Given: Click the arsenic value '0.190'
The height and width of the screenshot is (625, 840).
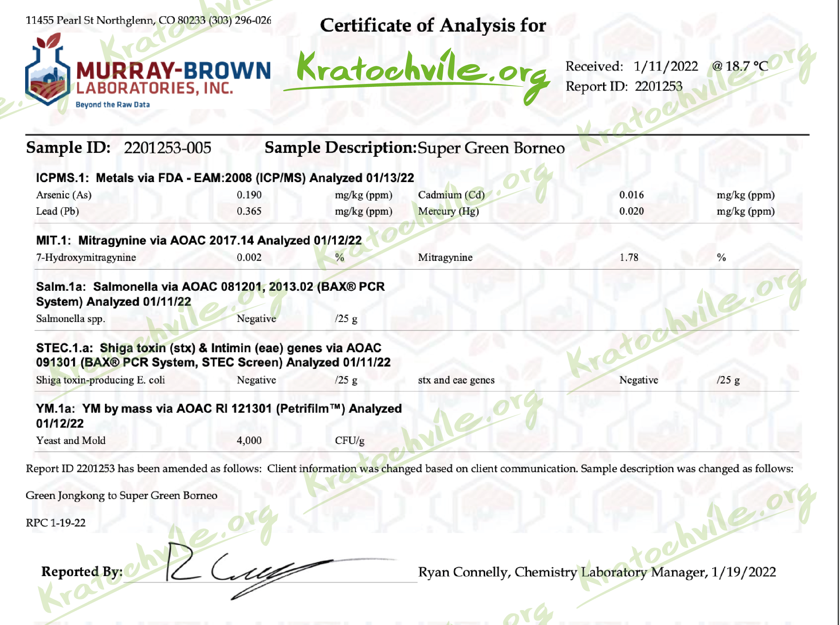Looking at the screenshot, I should [x=249, y=195].
